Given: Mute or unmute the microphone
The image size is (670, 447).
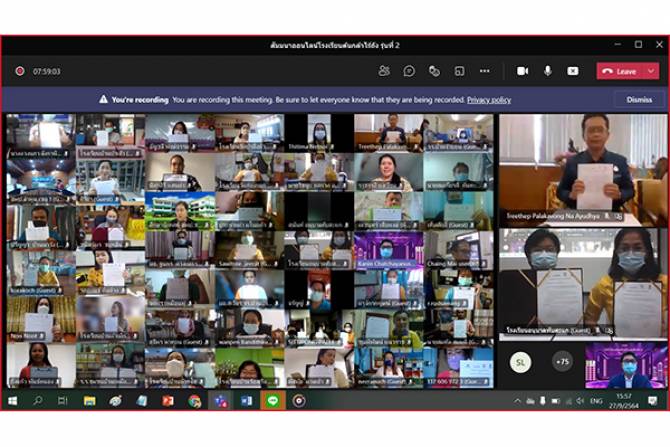Looking at the screenshot, I should [x=548, y=71].
